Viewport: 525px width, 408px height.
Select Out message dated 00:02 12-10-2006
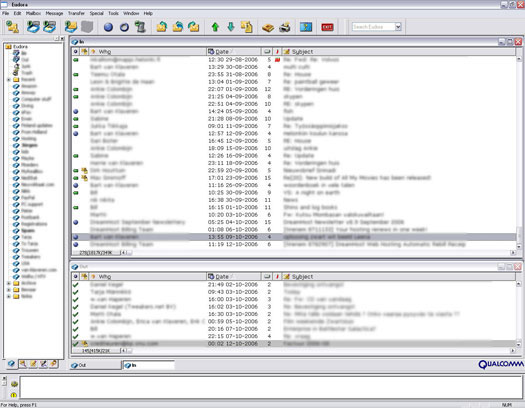click(x=294, y=344)
